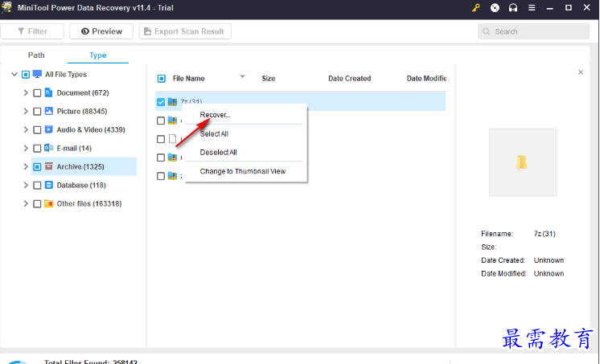This screenshot has height=364, width=600.
Task: Choose Recover... from context menu
Action: point(215,115)
